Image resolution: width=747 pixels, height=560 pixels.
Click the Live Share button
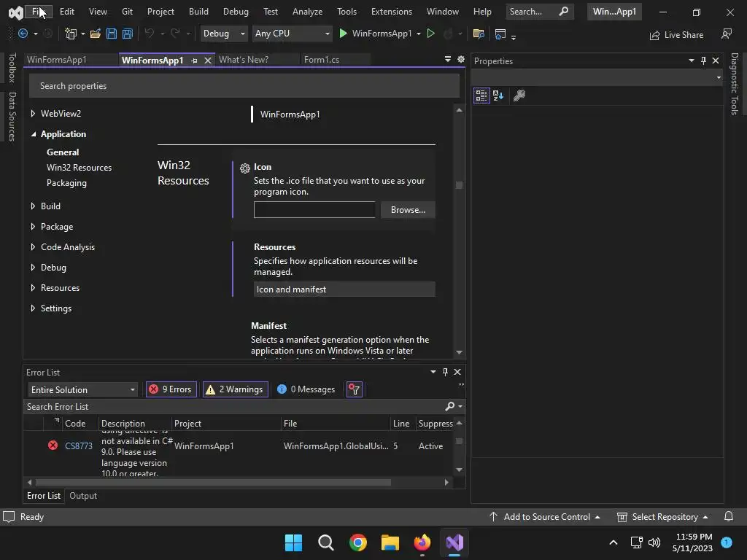pyautogui.click(x=676, y=35)
